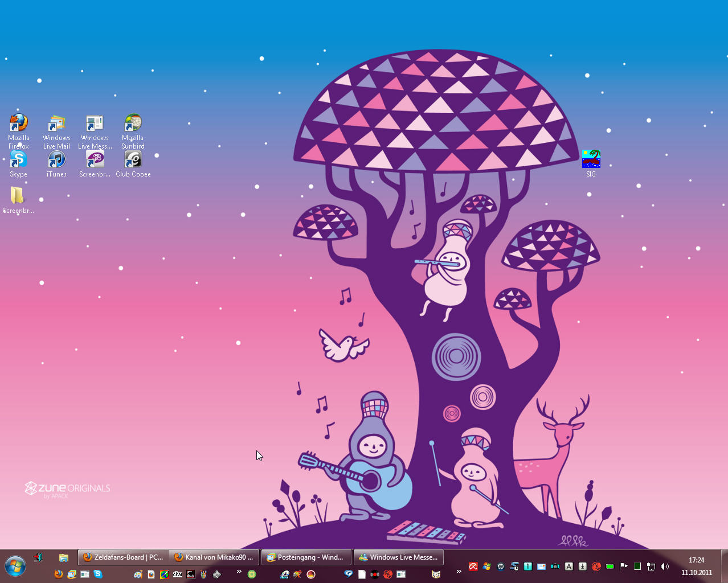Open the yellow Screenbr... folder on the desktop
The width and height of the screenshot is (728, 583).
[x=18, y=196]
